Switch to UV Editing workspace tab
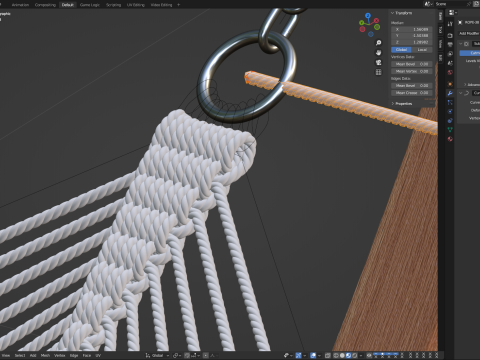This screenshot has width=480, height=360. (136, 5)
